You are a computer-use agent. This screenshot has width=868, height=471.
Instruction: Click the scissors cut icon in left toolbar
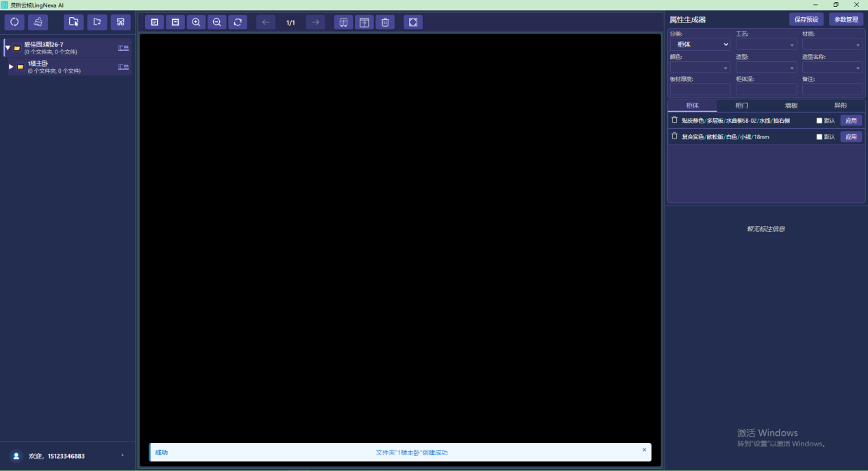(121, 22)
